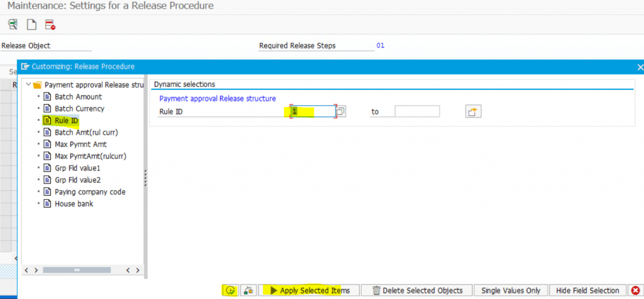Click the Release Object label
The height and width of the screenshot is (299, 644).
26,46
